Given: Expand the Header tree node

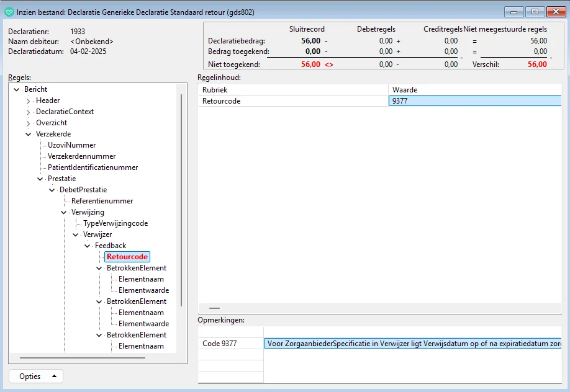Looking at the screenshot, I should pos(28,101).
